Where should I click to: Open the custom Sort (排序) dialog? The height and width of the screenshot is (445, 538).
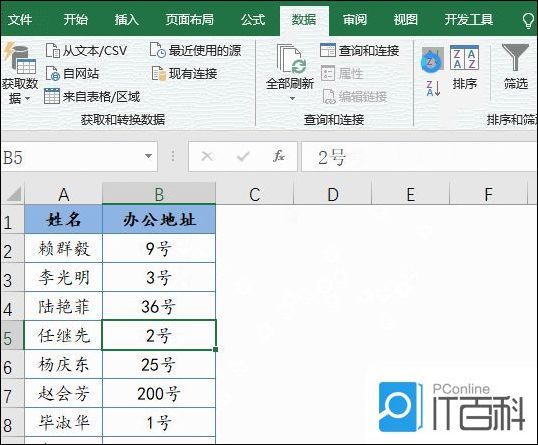[x=465, y=68]
